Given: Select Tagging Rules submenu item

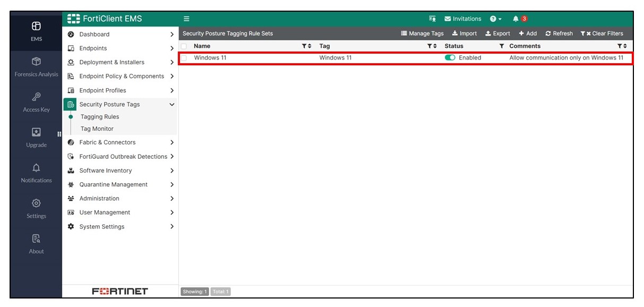Looking at the screenshot, I should click(100, 117).
